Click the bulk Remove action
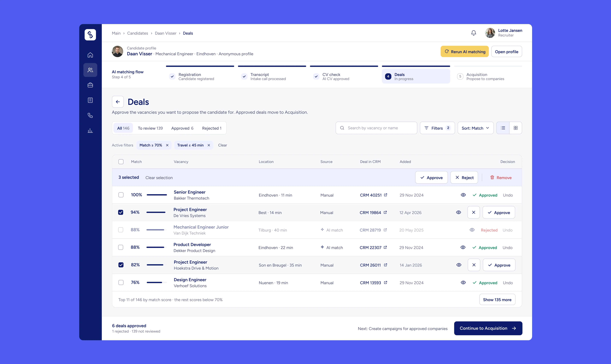This screenshot has width=611, height=364. click(501, 178)
